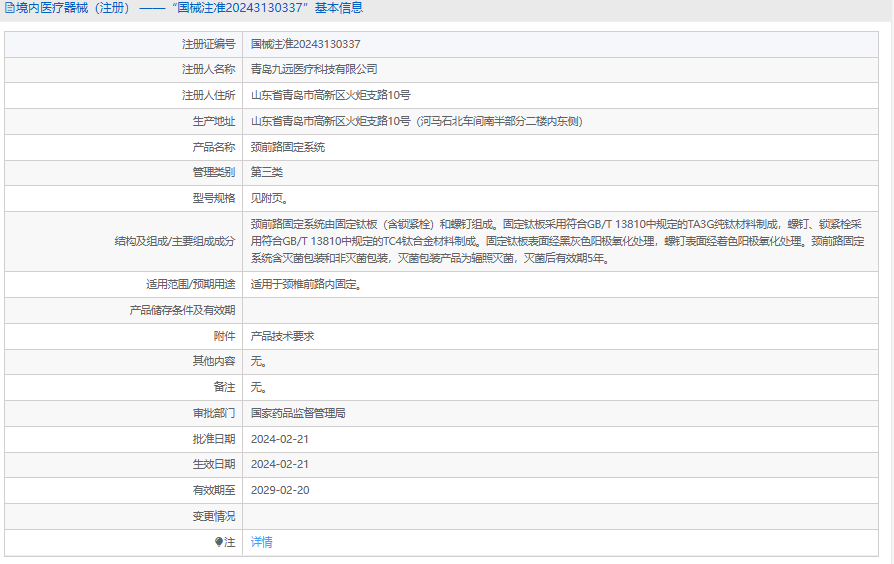Click the 管理类别 label
The image size is (894, 564).
tap(214, 172)
